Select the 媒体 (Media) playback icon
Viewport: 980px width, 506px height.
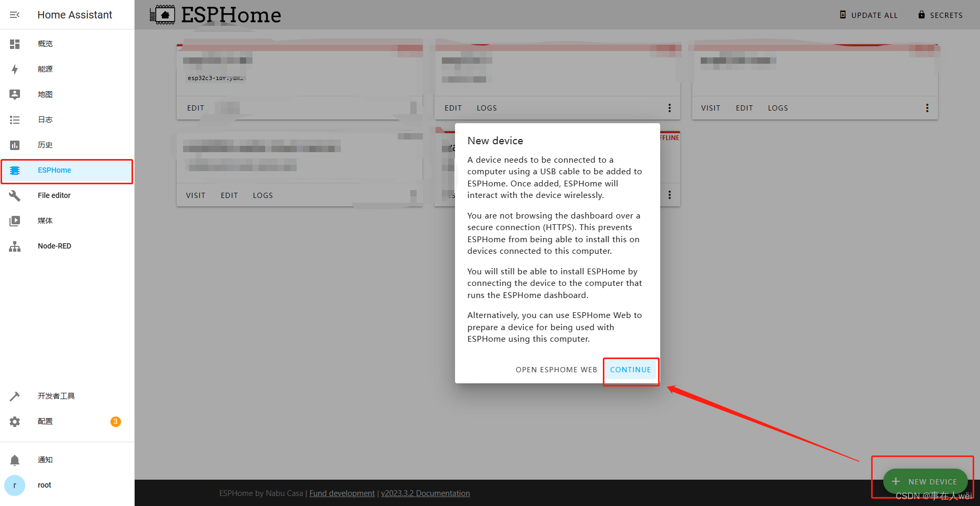(15, 221)
